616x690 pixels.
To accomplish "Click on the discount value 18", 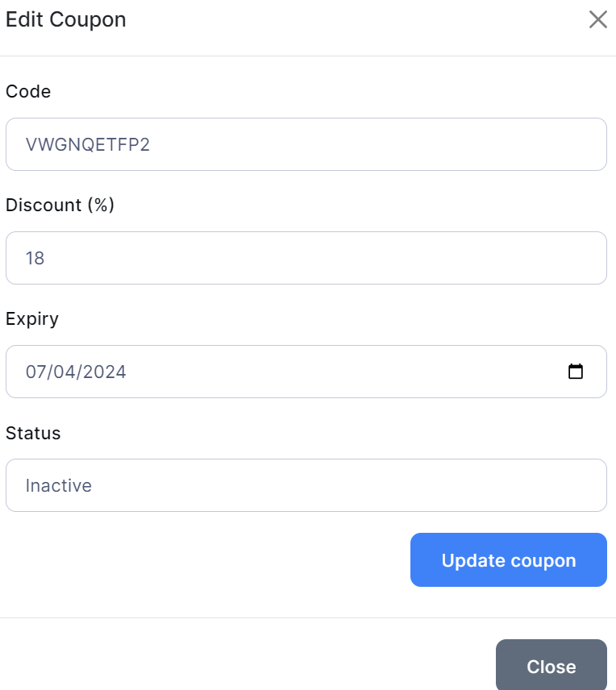I will (x=35, y=259).
